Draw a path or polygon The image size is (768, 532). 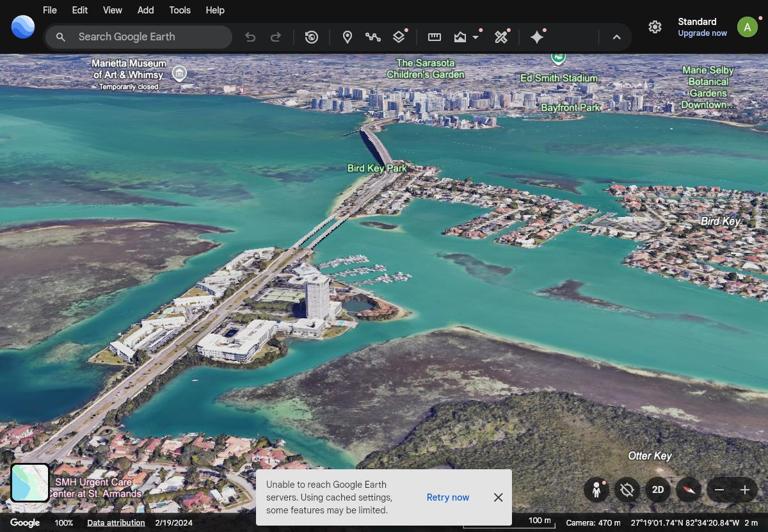373,37
